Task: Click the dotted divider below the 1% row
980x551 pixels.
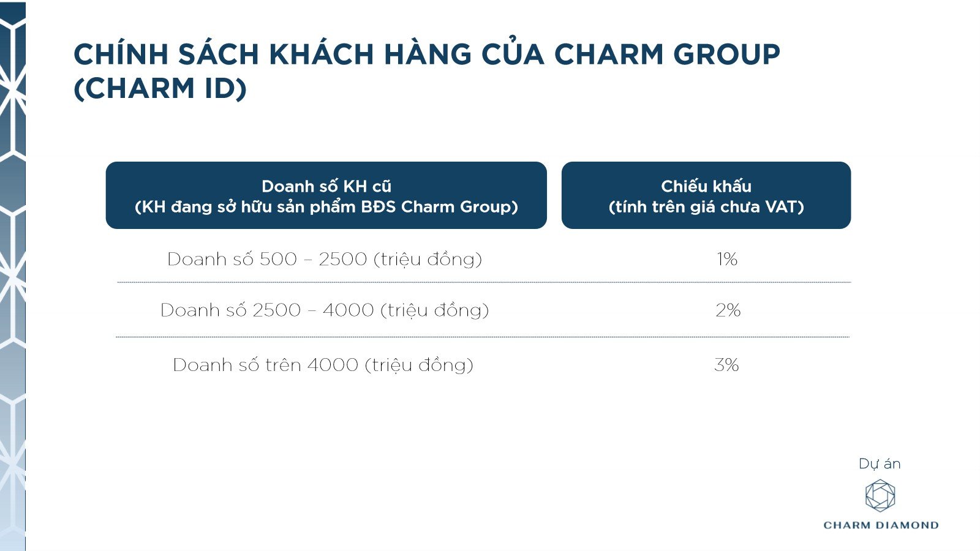Action: coord(484,282)
